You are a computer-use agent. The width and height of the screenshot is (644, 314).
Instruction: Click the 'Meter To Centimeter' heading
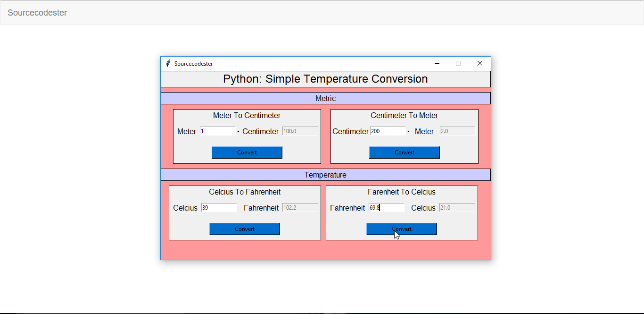[x=247, y=116]
